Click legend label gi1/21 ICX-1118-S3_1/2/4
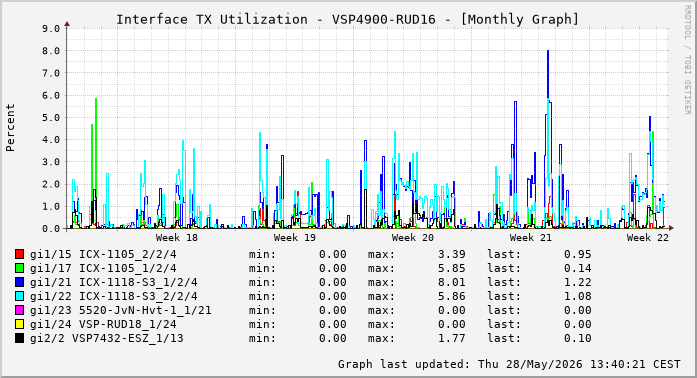The height and width of the screenshot is (378, 697). pyautogui.click(x=114, y=282)
